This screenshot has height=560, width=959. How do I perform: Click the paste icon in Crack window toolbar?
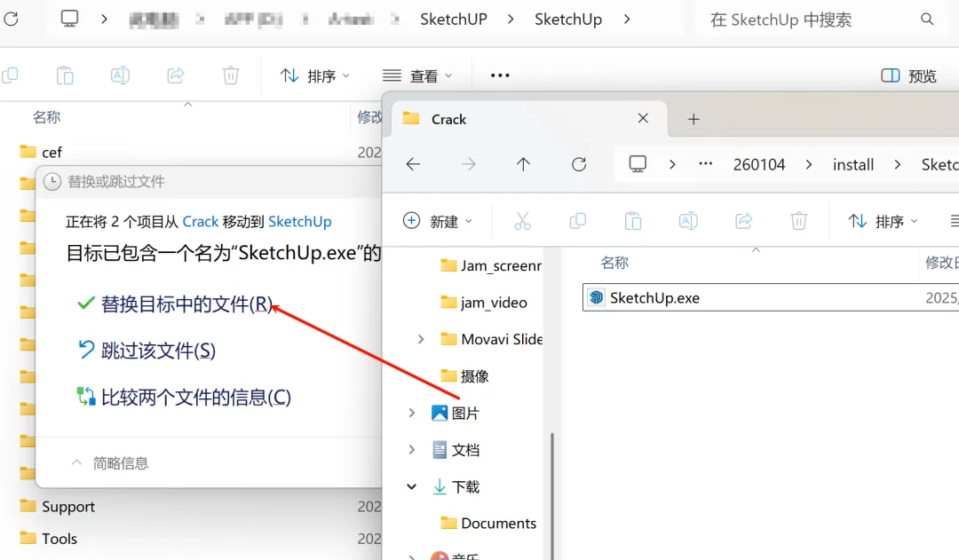click(633, 221)
